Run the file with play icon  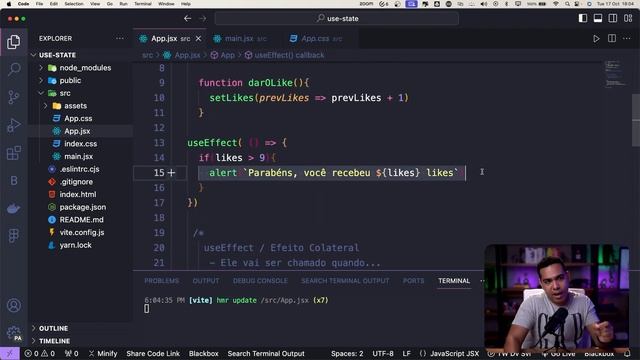click(596, 38)
